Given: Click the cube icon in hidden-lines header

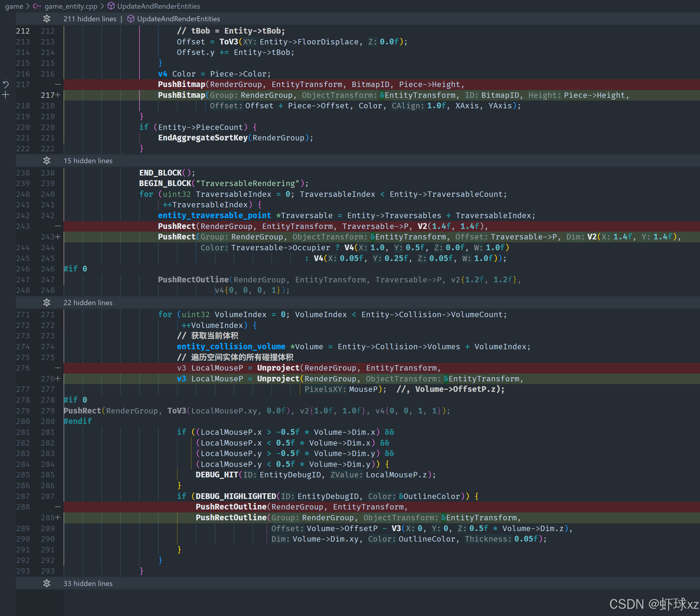Looking at the screenshot, I should click(130, 19).
